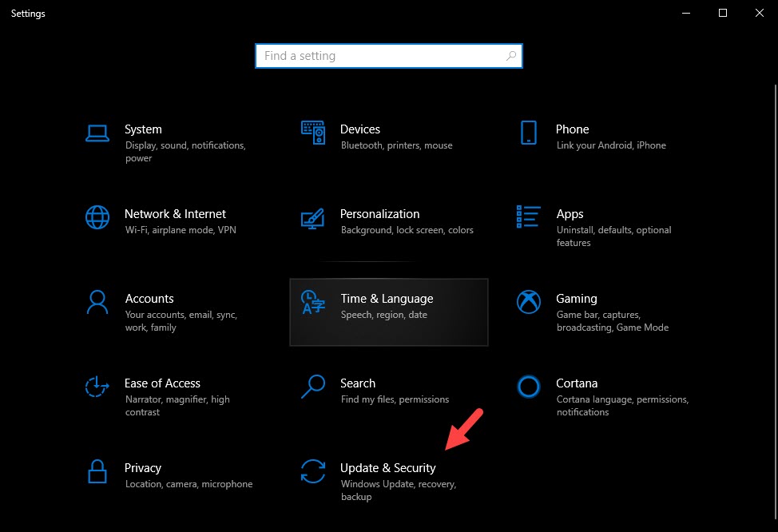Screen dimensions: 778x532
Task: Select the Cortana circle icon
Action: pyautogui.click(x=528, y=387)
